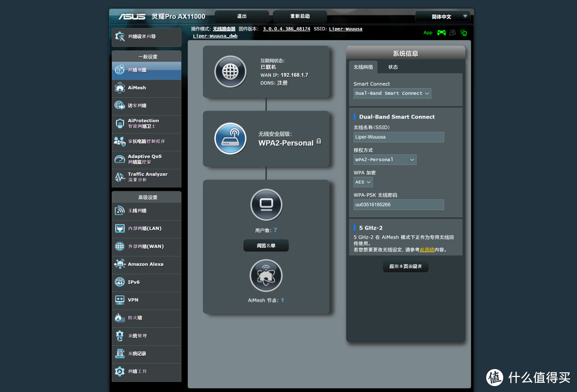
Task: Click the client devices monitor icon
Action: coord(266,205)
